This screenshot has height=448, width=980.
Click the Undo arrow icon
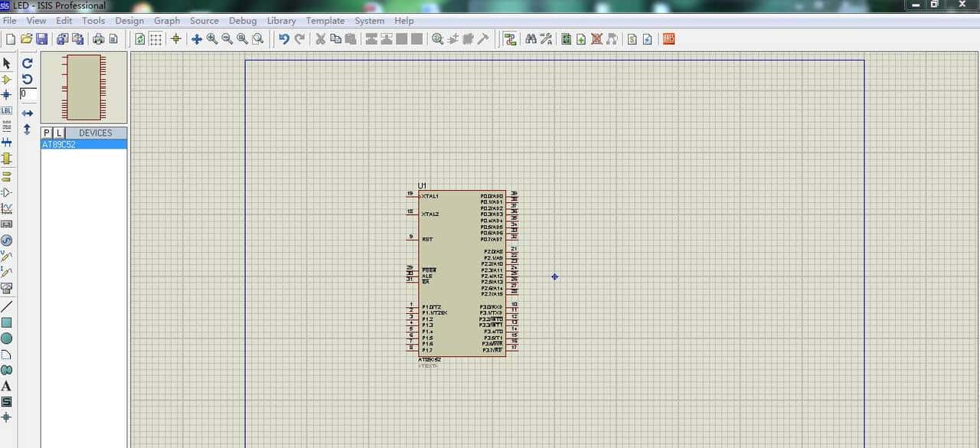(284, 39)
